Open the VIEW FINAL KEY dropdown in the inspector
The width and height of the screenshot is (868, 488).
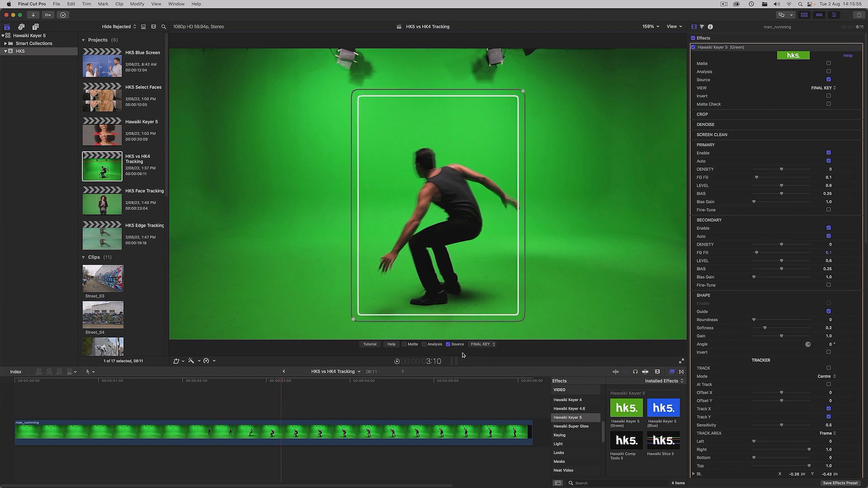click(x=823, y=88)
